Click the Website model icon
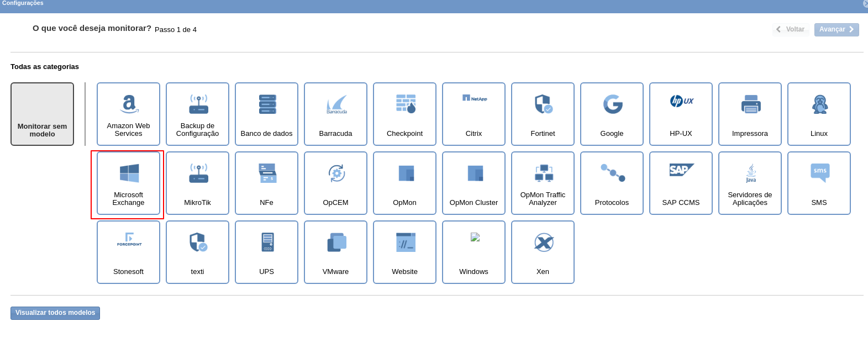The image size is (868, 353). click(x=405, y=243)
